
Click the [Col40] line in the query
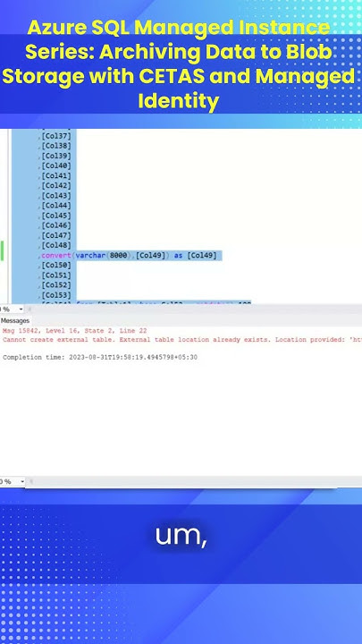[x=56, y=166]
